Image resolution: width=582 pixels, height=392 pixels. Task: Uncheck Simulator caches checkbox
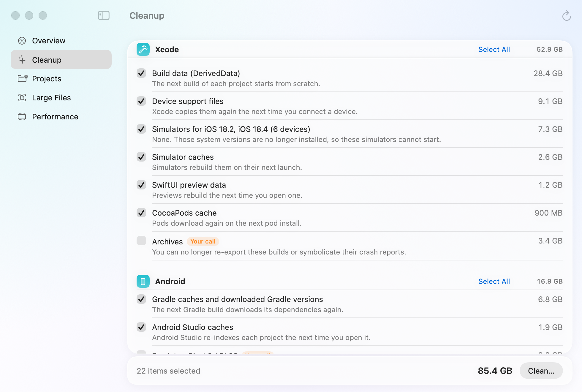tap(141, 157)
